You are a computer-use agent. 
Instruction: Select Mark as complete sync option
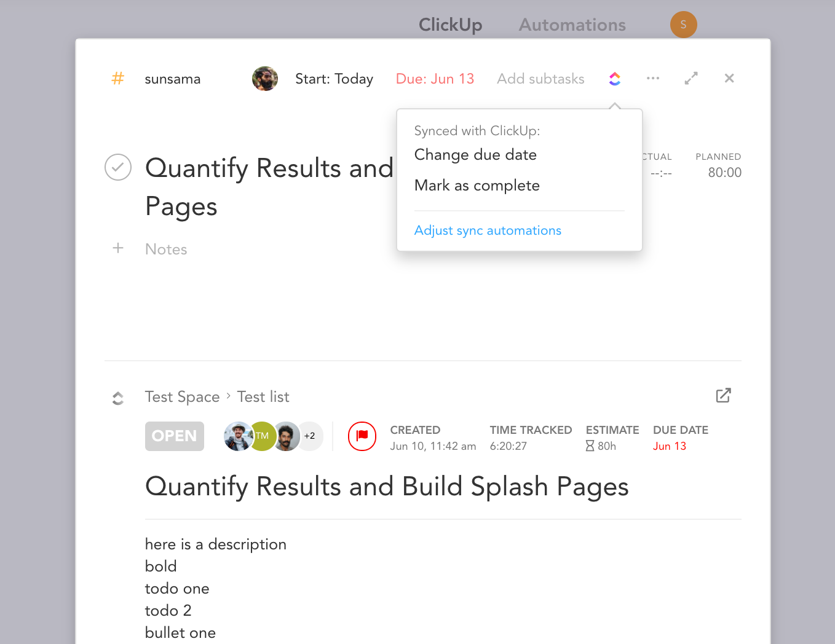(477, 186)
